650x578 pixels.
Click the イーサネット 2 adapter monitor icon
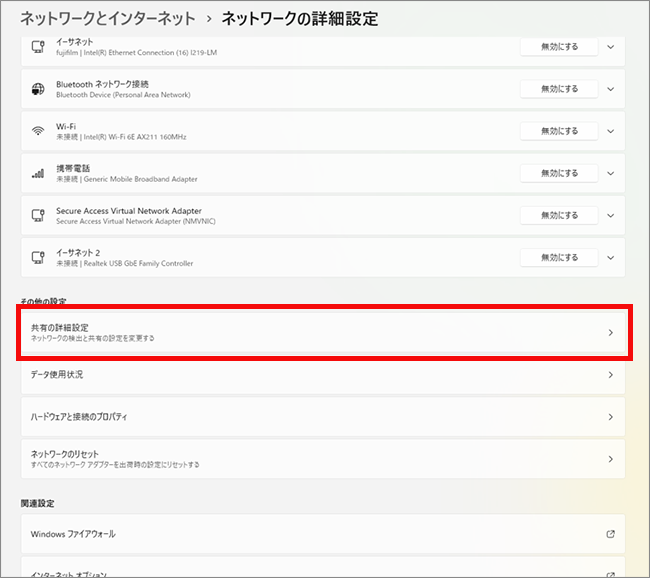click(x=38, y=257)
